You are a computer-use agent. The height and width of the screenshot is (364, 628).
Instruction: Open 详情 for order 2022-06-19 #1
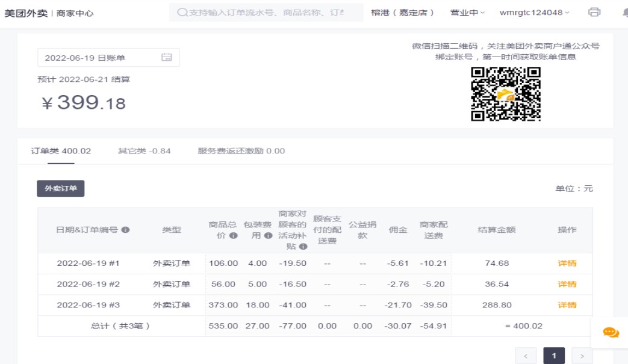[567, 264]
